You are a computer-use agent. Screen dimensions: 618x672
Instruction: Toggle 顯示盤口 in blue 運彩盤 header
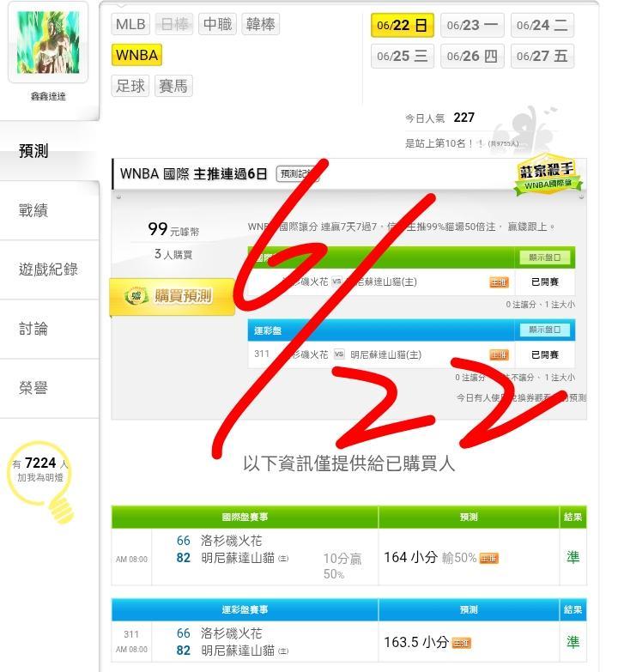(545, 330)
